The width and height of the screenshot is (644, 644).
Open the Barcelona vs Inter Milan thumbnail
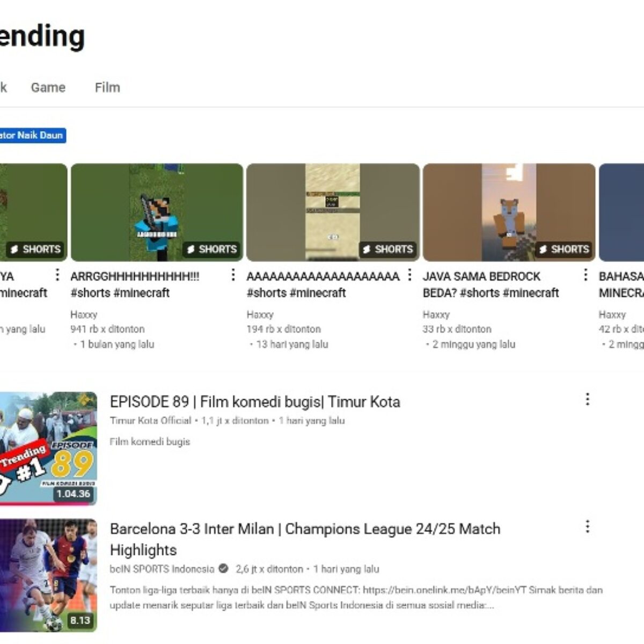pos(48,575)
